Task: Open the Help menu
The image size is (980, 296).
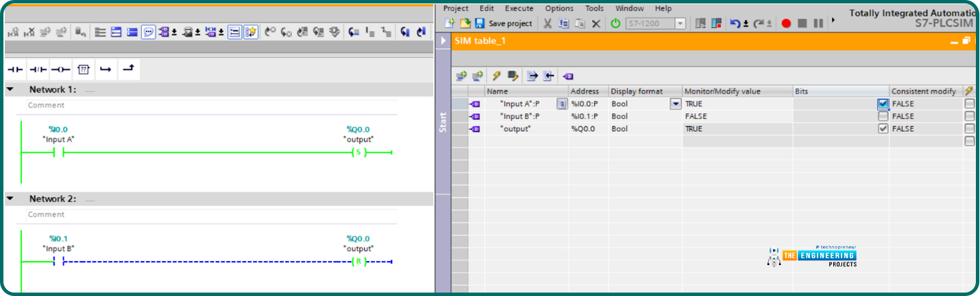Action: (663, 8)
